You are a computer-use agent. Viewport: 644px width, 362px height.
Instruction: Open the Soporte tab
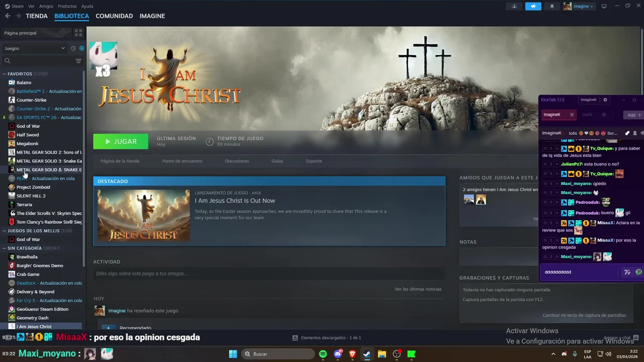coord(313,161)
